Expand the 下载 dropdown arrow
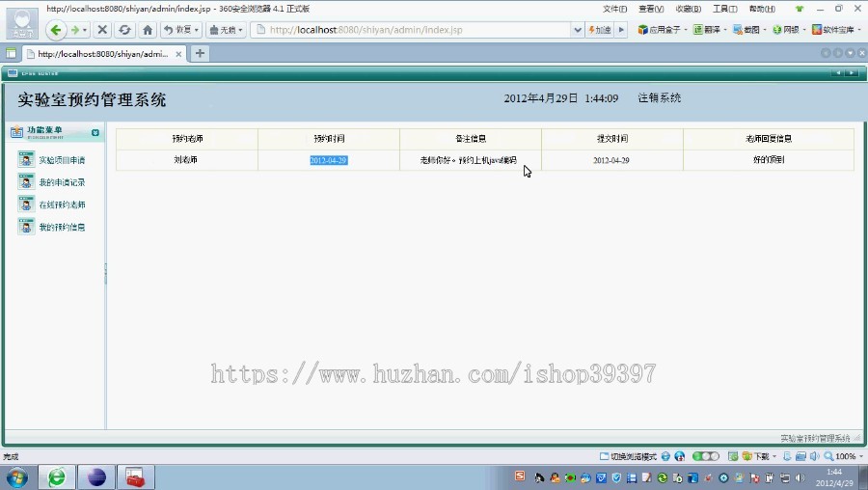 (774, 456)
